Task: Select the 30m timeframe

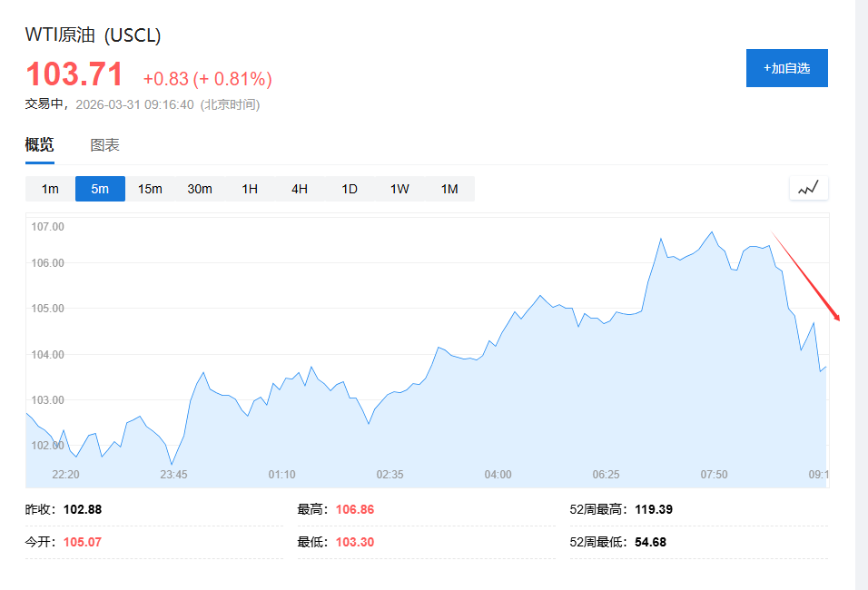Action: point(199,189)
